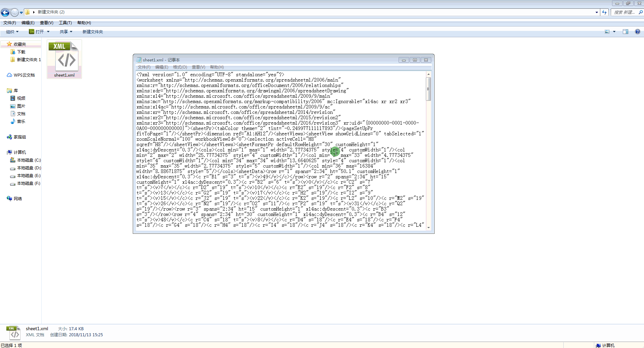Open Notepad 查看(V) menu

tap(198, 67)
